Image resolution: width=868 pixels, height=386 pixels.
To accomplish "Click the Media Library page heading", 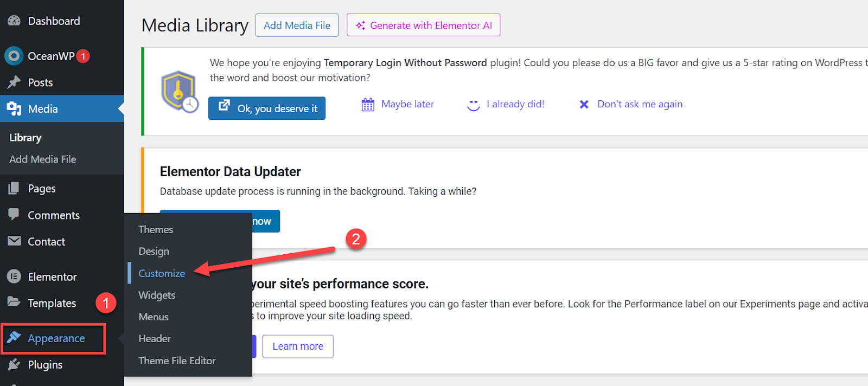I will 195,25.
